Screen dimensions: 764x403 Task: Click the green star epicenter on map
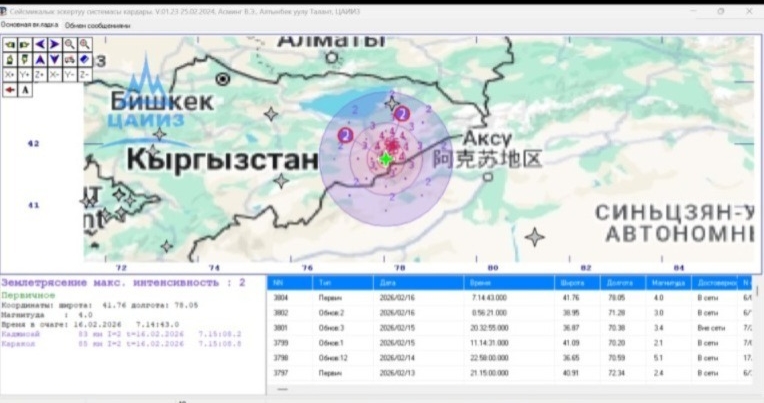(x=386, y=159)
